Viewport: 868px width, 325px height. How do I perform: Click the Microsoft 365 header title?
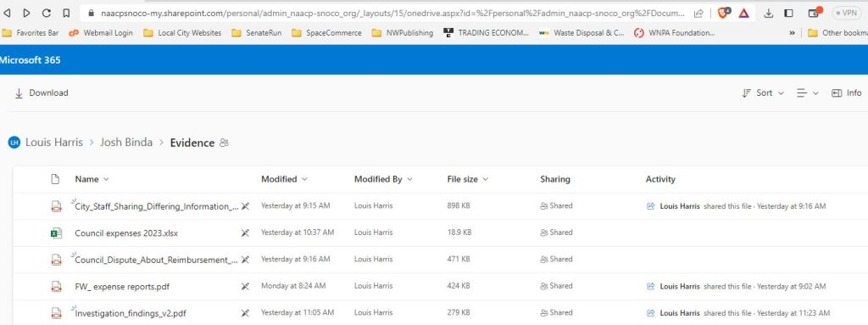[31, 60]
